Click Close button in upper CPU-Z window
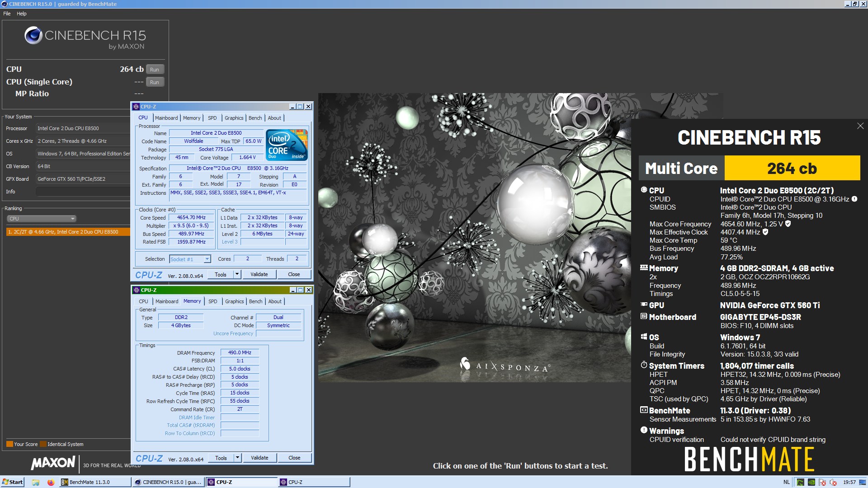This screenshot has height=488, width=868. [x=294, y=274]
